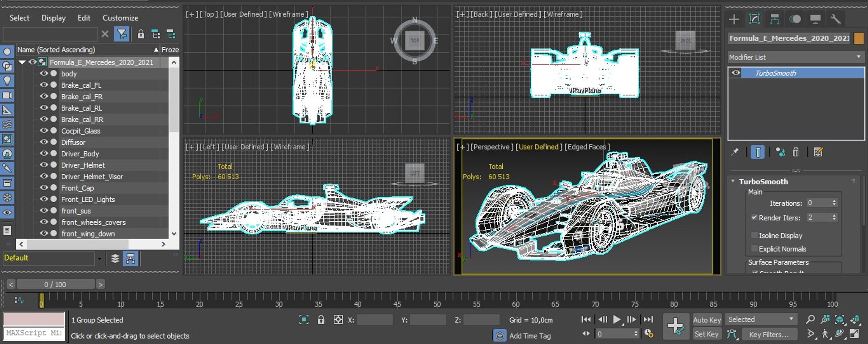Screen dimensions: 868x344
Task: Adjust the Render Iters spinner arrows
Action: tap(834, 218)
